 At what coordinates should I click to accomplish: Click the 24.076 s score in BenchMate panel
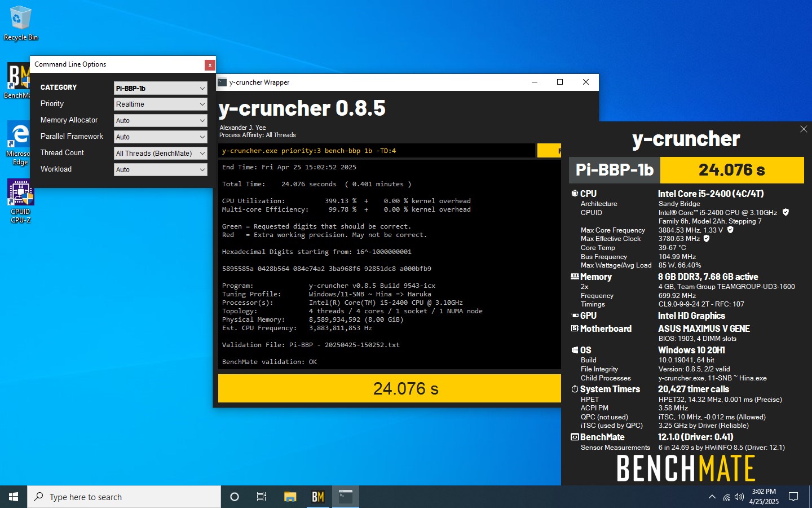(732, 170)
